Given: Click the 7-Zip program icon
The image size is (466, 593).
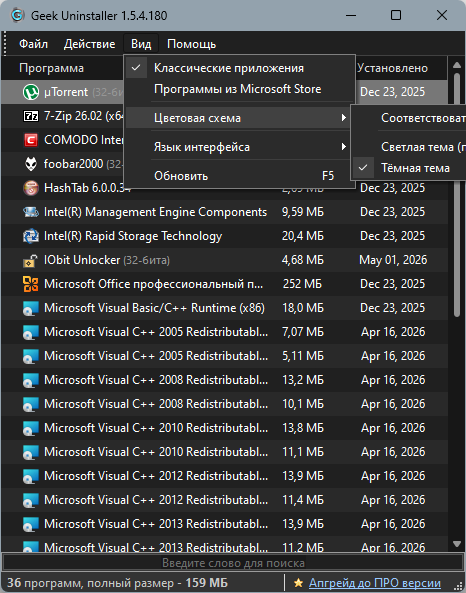Looking at the screenshot, I should click(x=31, y=116).
